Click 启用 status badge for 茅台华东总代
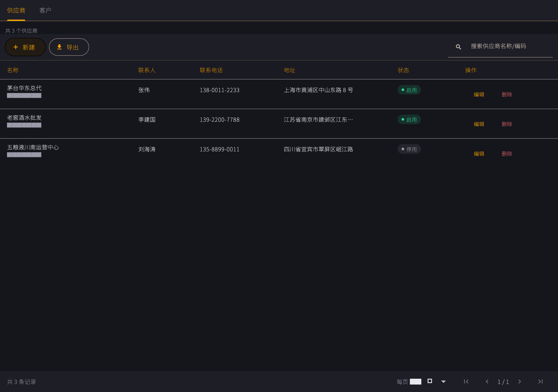The image size is (558, 392). coord(409,90)
